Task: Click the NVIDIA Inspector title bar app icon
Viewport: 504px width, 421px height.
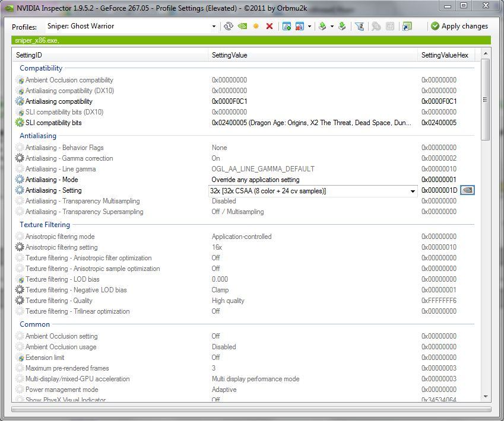Action: [9, 8]
